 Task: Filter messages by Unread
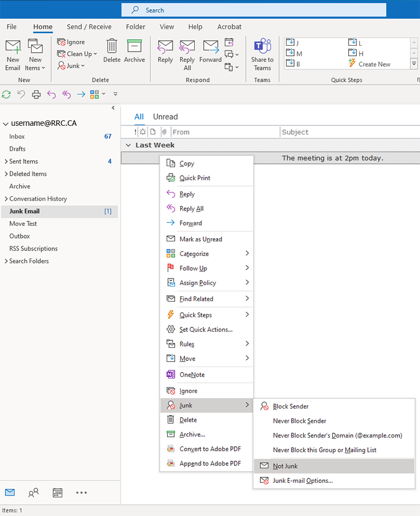[165, 117]
